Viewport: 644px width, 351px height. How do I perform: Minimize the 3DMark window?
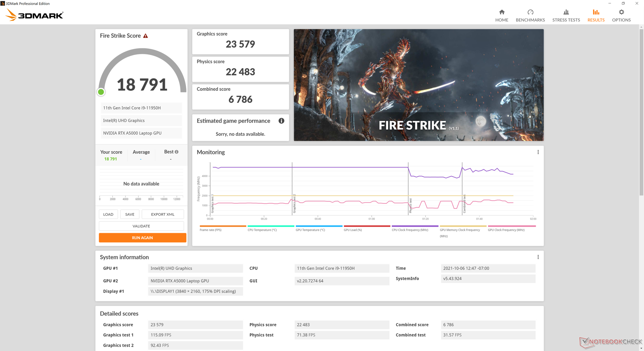pos(610,3)
